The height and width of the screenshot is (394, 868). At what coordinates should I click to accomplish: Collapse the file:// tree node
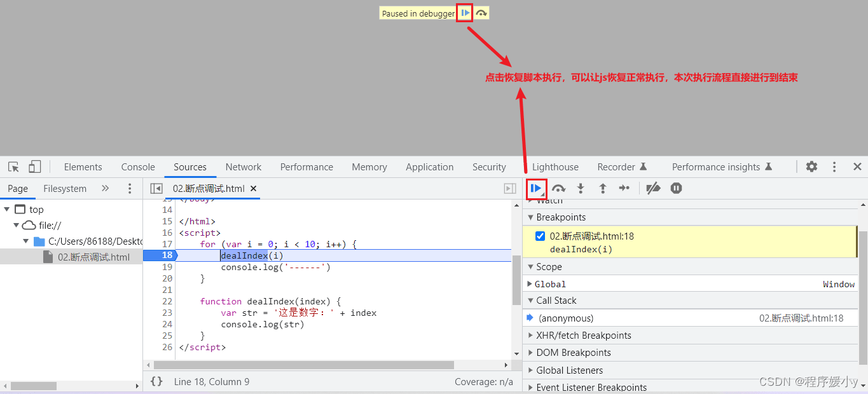[17, 226]
